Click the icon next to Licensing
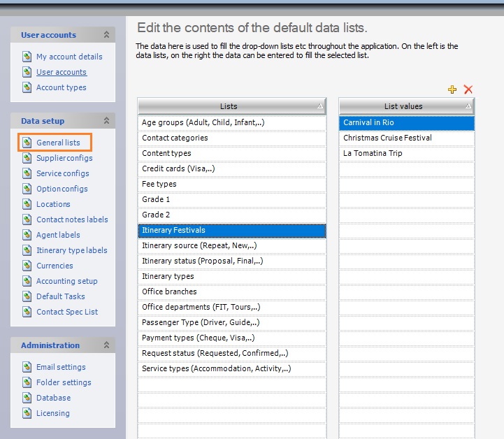This screenshot has width=504, height=439. pos(27,413)
